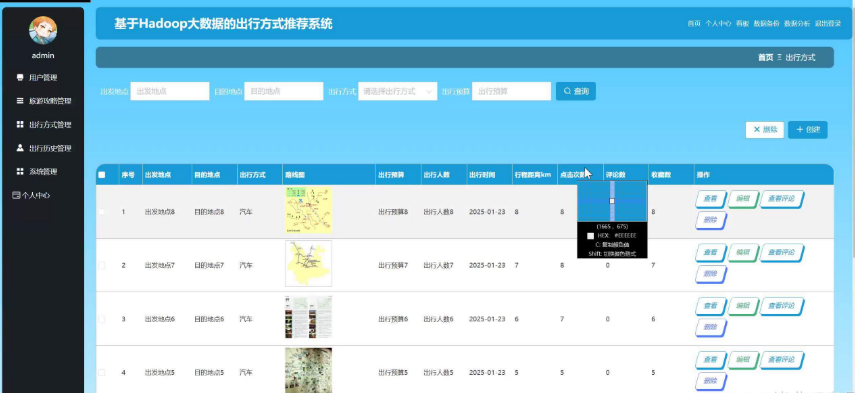Click 查看评论 for row 出发地点6
The width and height of the screenshot is (855, 393).
[x=782, y=306]
